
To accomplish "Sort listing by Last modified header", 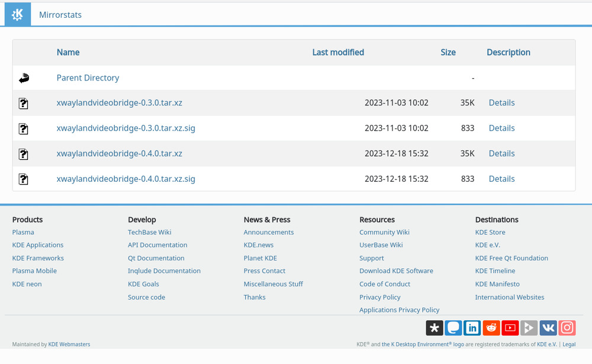I will click(x=338, y=52).
